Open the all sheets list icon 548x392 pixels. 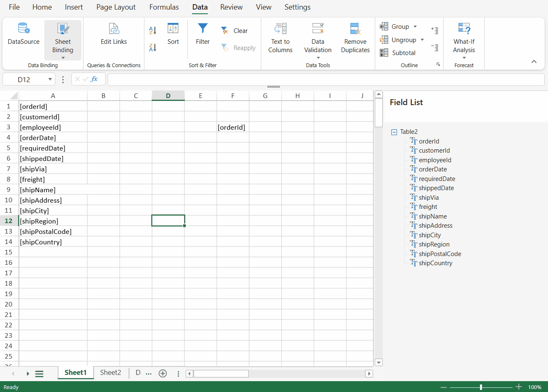39,374
